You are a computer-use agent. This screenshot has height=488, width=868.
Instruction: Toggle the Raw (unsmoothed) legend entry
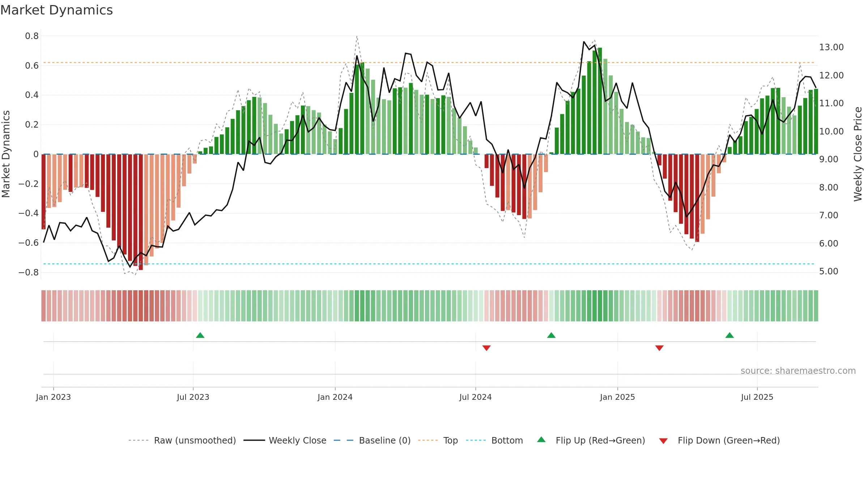pos(182,440)
